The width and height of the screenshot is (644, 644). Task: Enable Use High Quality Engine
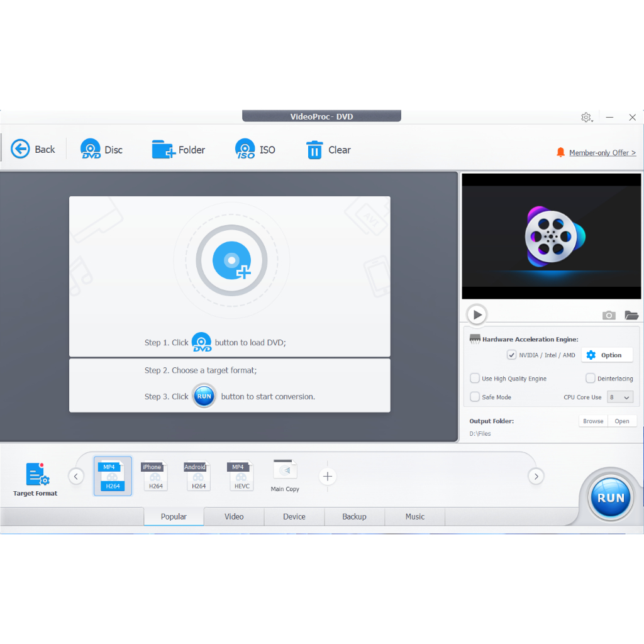click(475, 379)
